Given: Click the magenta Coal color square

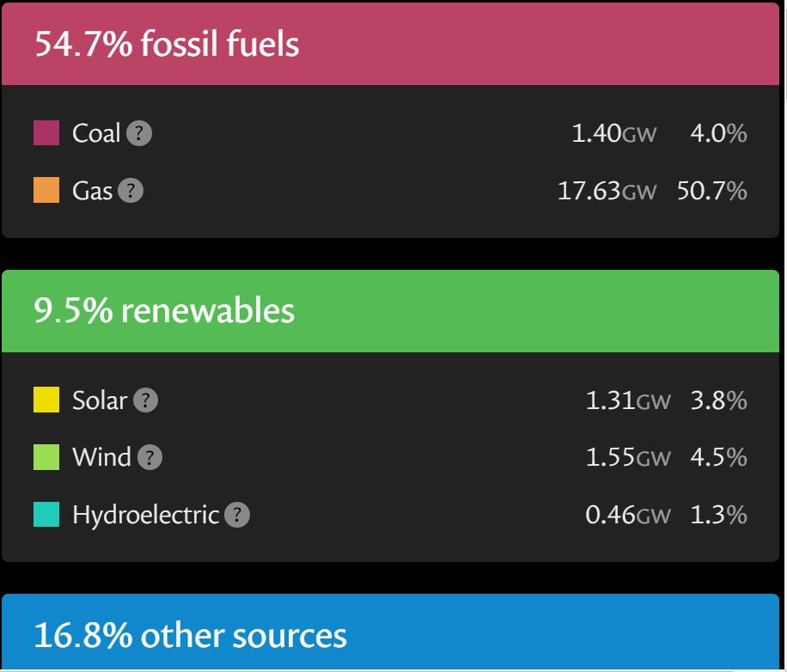Looking at the screenshot, I should pos(46,133).
